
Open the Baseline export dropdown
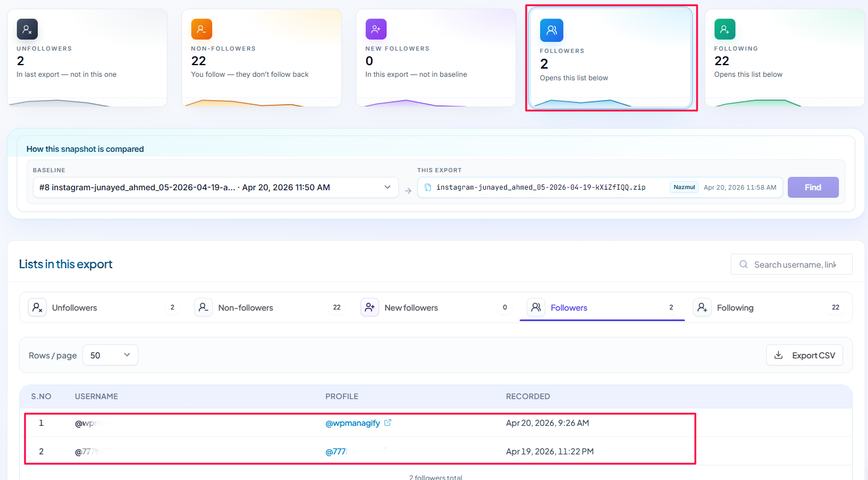216,187
